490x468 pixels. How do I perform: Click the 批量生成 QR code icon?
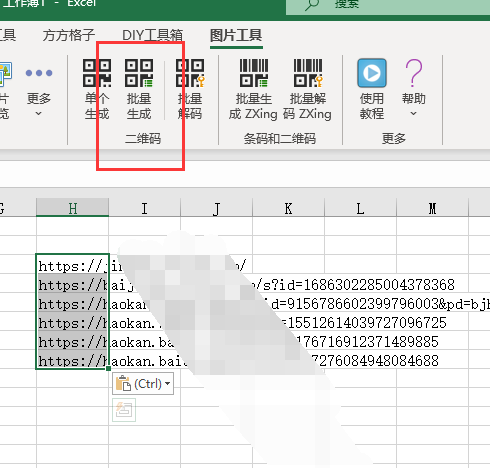(x=139, y=73)
